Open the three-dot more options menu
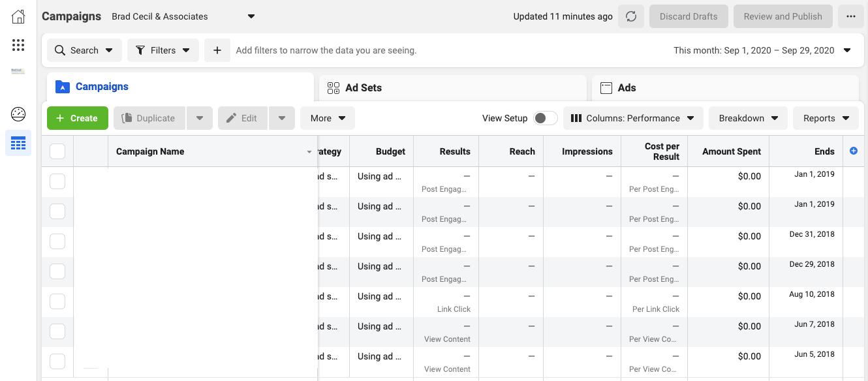The height and width of the screenshot is (381, 868). (x=850, y=16)
